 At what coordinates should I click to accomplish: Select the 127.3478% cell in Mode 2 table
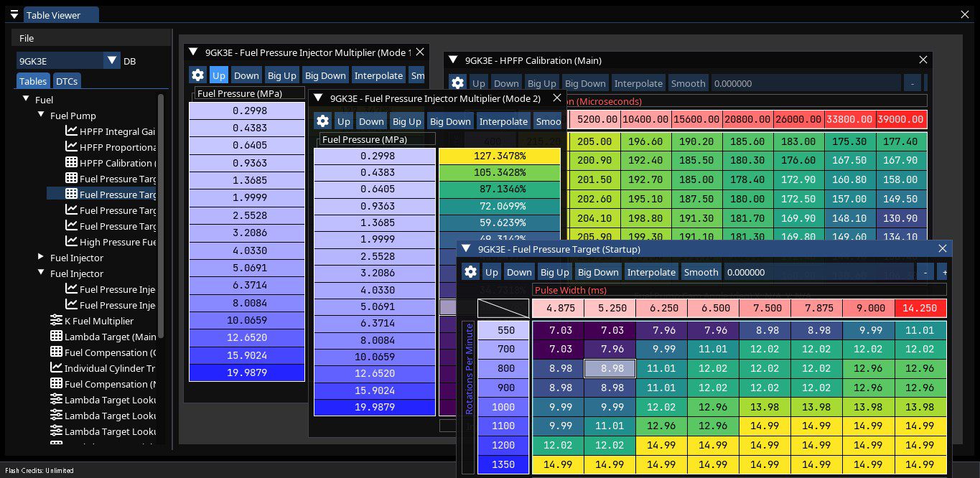(499, 156)
